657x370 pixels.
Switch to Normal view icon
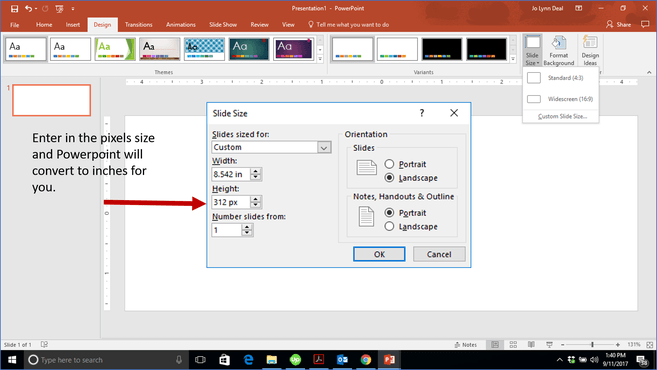[495, 345]
